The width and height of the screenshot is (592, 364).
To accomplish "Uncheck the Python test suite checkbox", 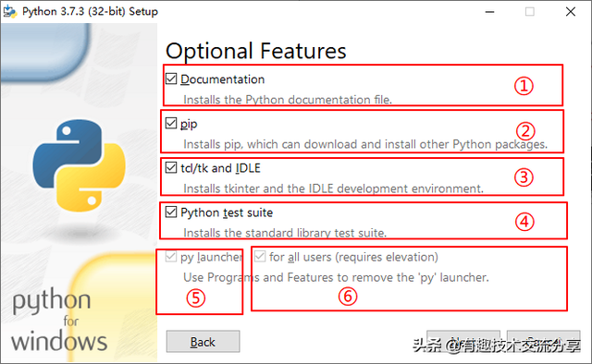I will click(171, 212).
